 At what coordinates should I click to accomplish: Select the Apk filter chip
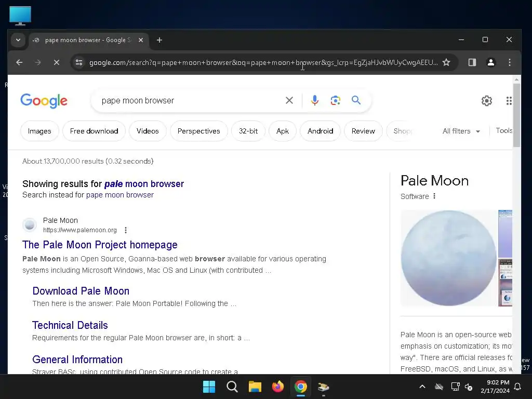tap(282, 131)
